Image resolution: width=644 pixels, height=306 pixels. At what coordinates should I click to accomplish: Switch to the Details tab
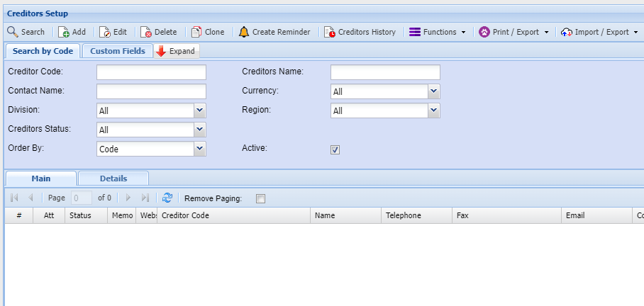pyautogui.click(x=113, y=178)
